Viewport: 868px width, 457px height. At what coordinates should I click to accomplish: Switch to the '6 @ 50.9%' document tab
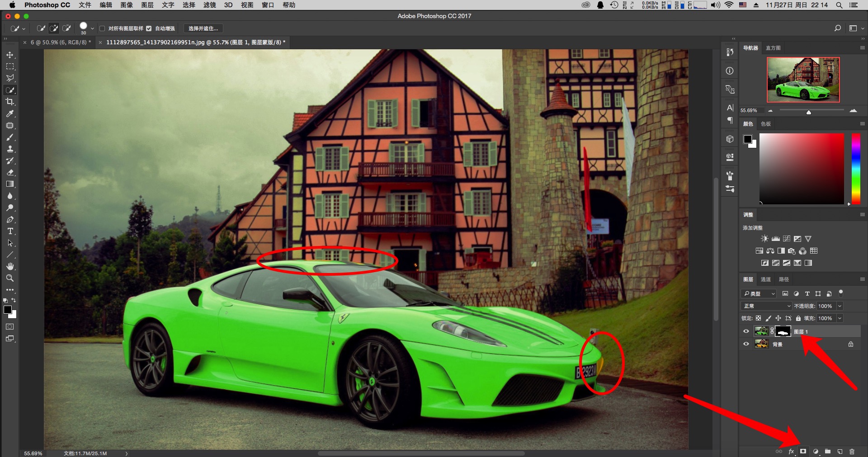(x=61, y=42)
